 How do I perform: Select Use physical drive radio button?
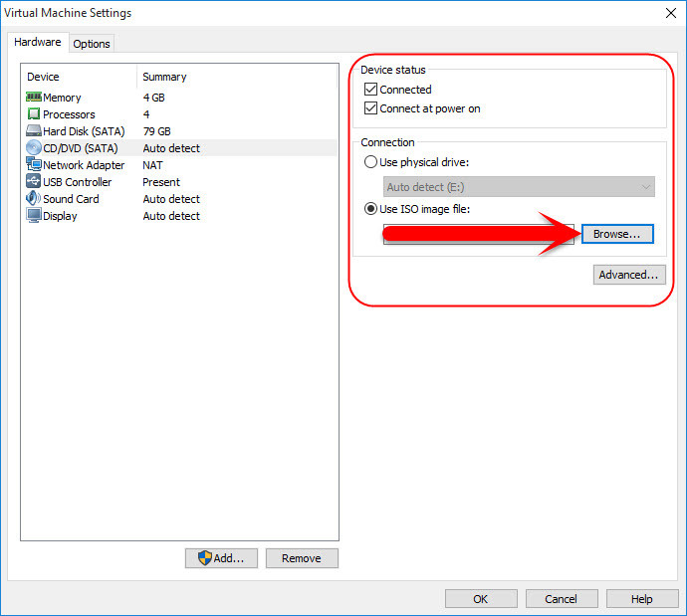[370, 162]
